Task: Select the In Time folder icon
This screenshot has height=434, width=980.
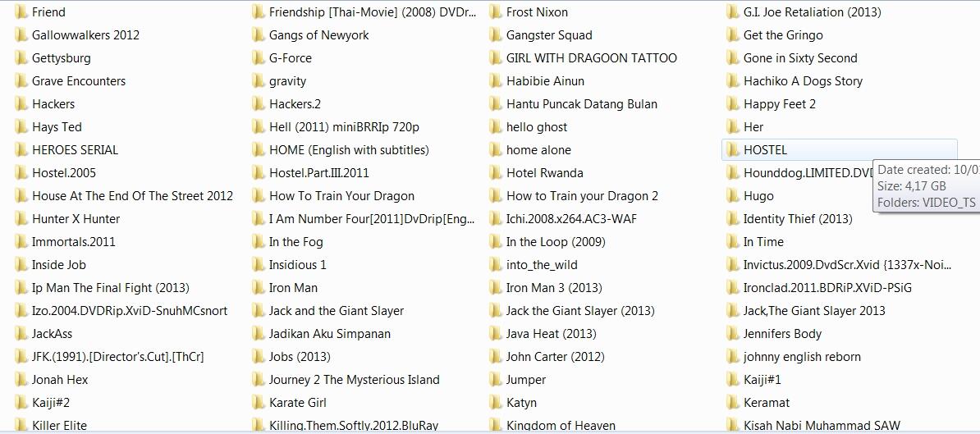Action: [732, 242]
